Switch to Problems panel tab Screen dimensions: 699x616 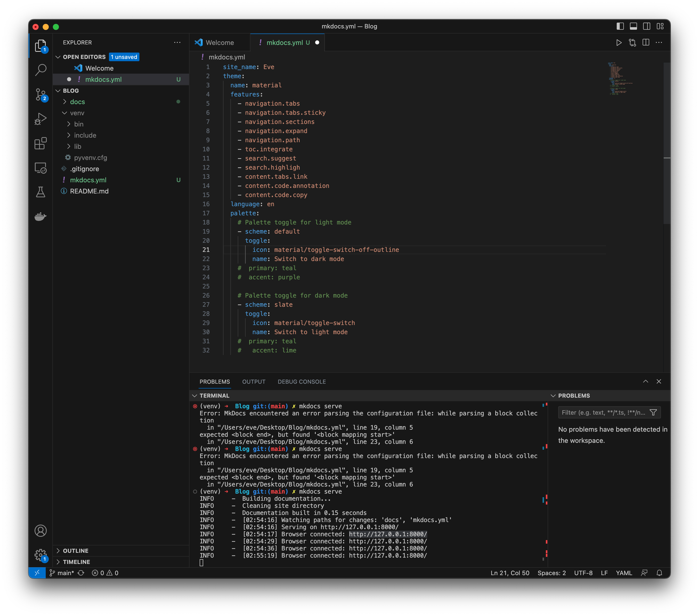[215, 381]
